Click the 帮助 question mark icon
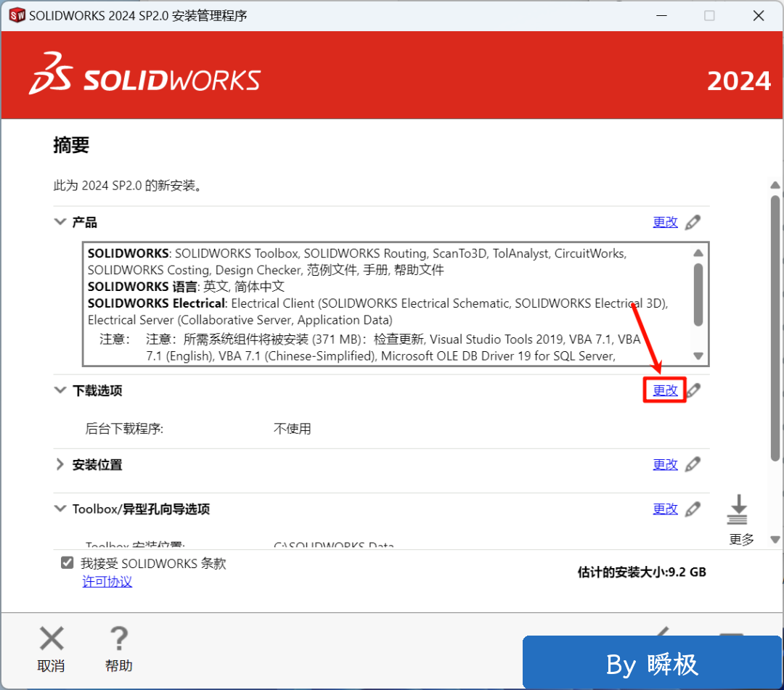The height and width of the screenshot is (690, 784). click(x=118, y=639)
